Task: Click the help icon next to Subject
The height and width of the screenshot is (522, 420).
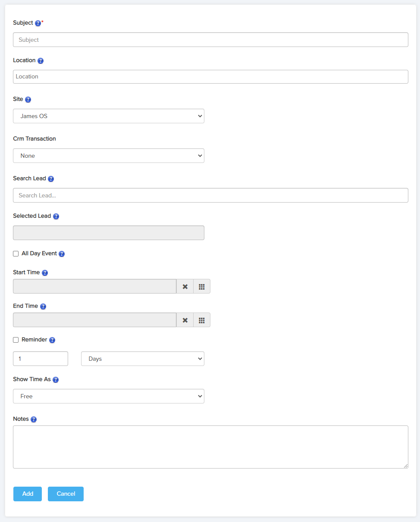Action: (x=38, y=23)
